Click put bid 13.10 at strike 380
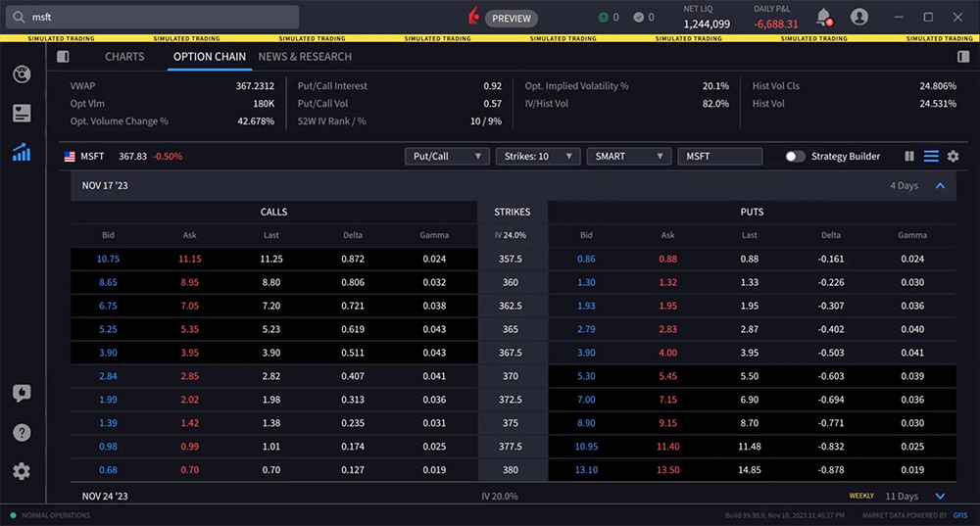The width and height of the screenshot is (980, 526). click(586, 470)
